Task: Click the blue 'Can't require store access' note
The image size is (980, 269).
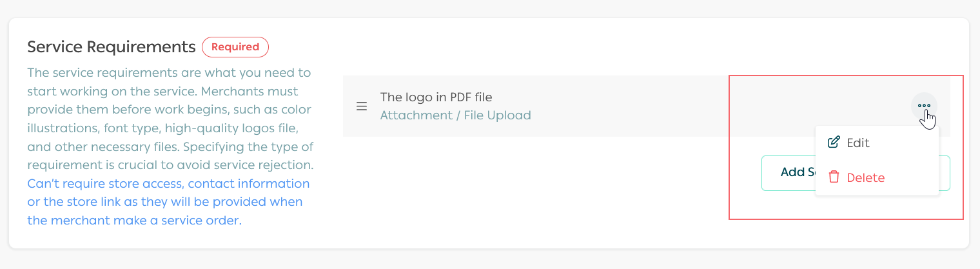Action: [168, 184]
